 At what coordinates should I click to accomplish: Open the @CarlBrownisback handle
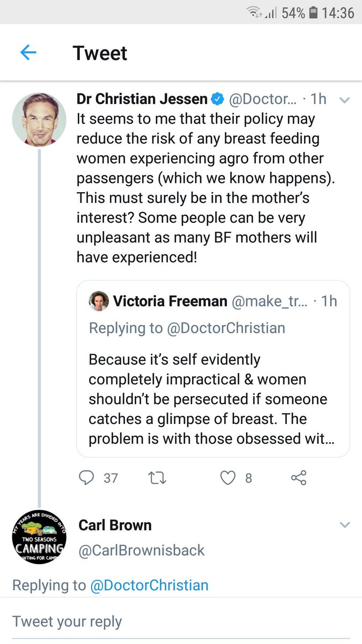(142, 550)
